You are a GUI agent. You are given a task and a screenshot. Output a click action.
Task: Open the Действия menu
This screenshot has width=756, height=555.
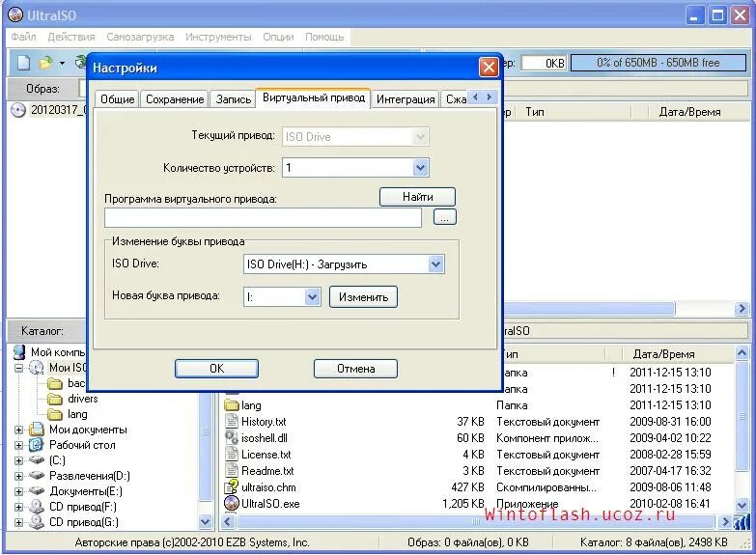[70, 37]
